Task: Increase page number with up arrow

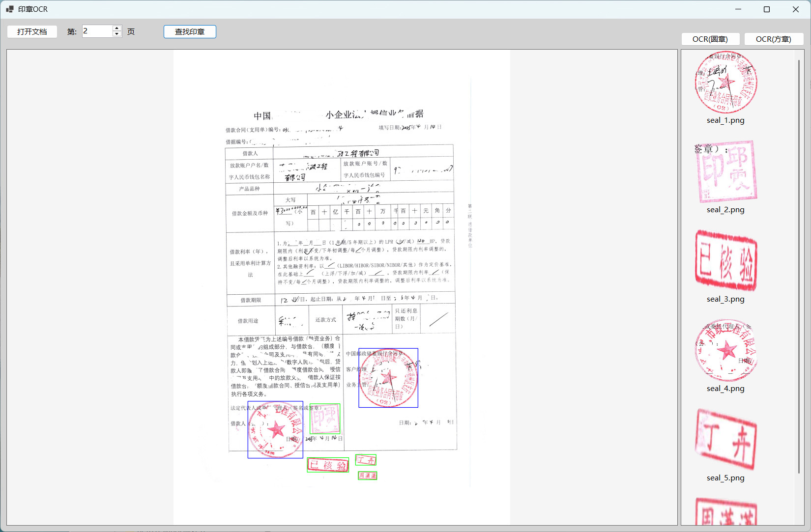Action: 117,28
